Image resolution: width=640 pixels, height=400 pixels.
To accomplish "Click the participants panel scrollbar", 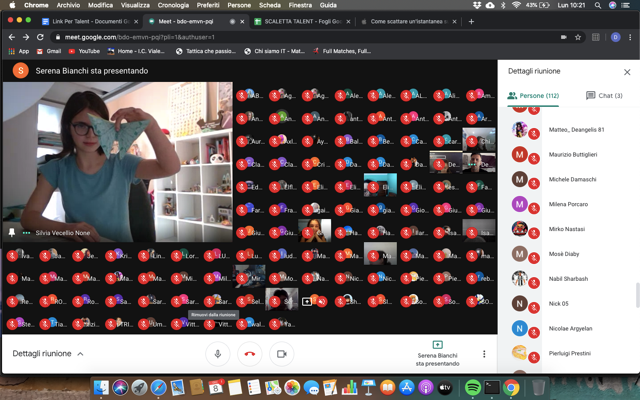I will [636, 295].
